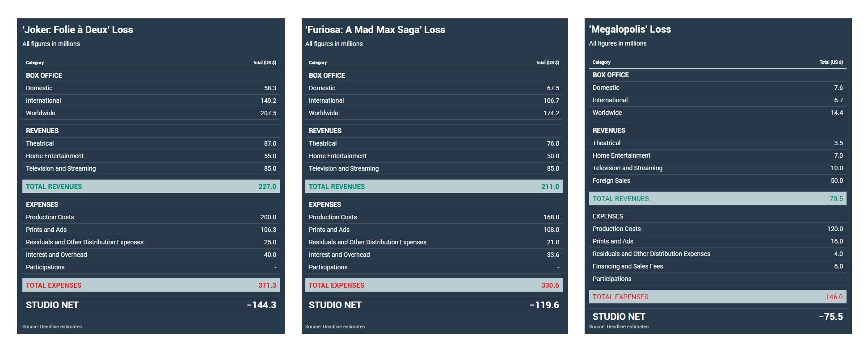868x352 pixels.
Task: Select Joker Worldwide value 207.5
Action: [x=268, y=113]
